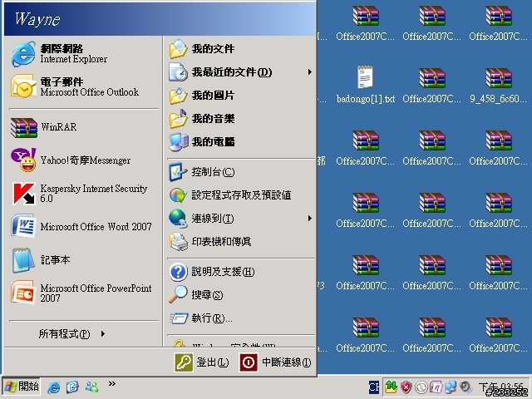
Task: Launch Microsoft Office PowerPoint 2007
Action: (x=84, y=293)
